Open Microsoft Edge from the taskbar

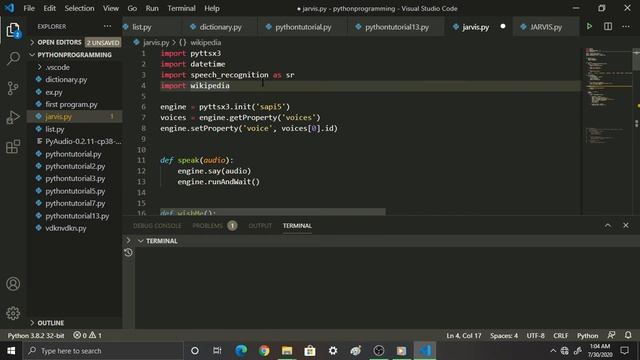tap(241, 351)
